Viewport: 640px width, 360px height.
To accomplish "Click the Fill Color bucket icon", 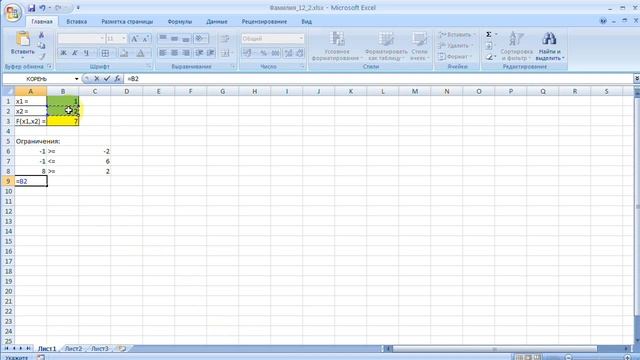I will (124, 53).
